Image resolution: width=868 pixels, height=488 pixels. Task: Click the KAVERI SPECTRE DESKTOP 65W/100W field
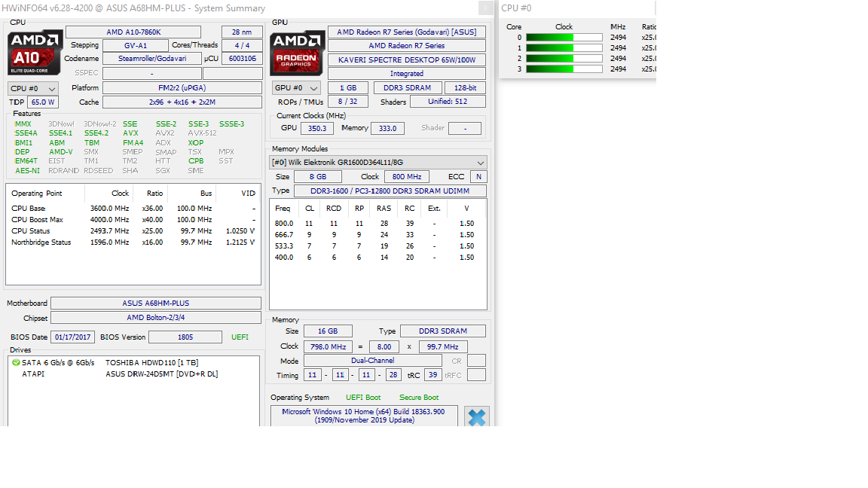pyautogui.click(x=407, y=59)
